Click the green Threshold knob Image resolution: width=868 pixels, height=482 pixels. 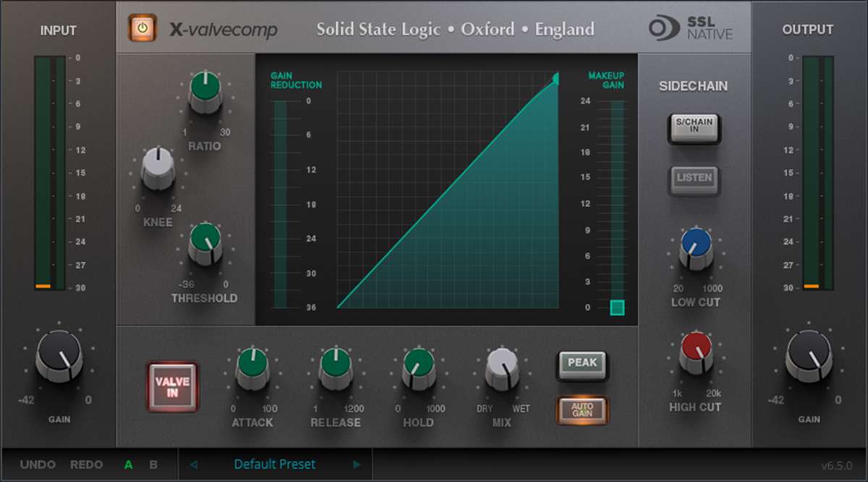click(x=205, y=242)
